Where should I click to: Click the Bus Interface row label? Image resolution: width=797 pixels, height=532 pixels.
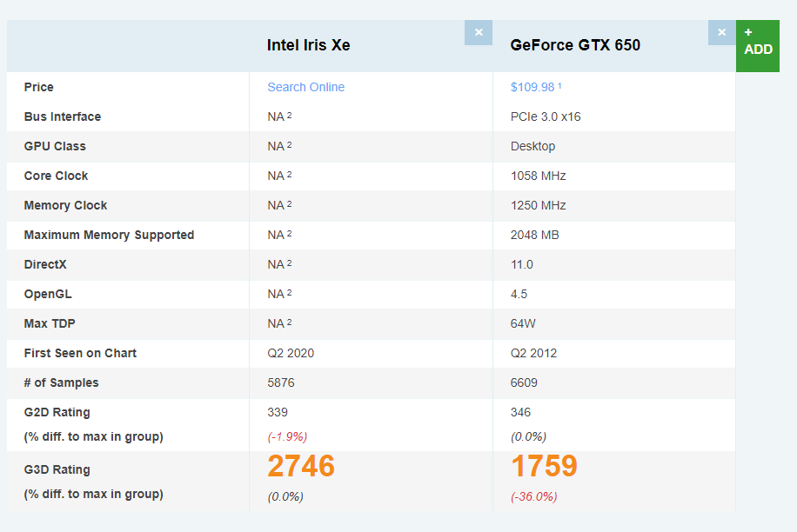[63, 116]
